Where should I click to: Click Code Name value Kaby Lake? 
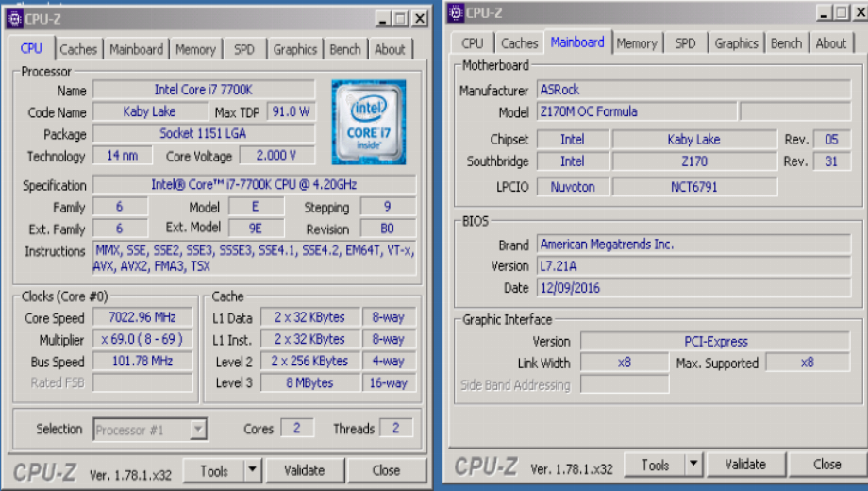[149, 111]
